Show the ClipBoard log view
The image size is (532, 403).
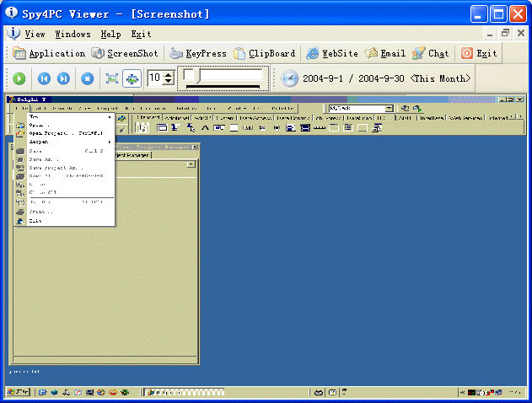[264, 53]
